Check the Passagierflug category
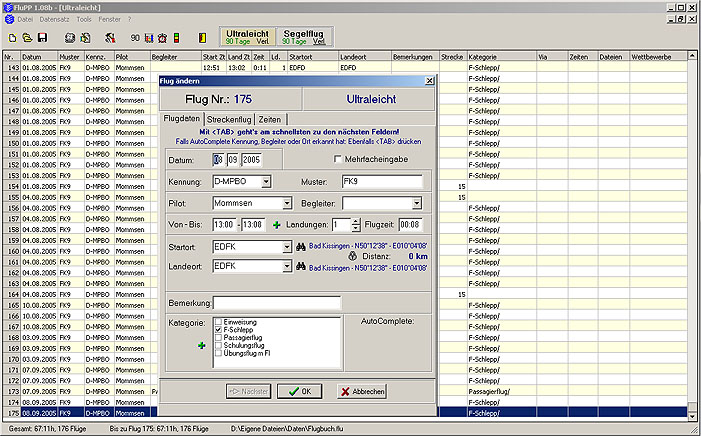 (218, 337)
